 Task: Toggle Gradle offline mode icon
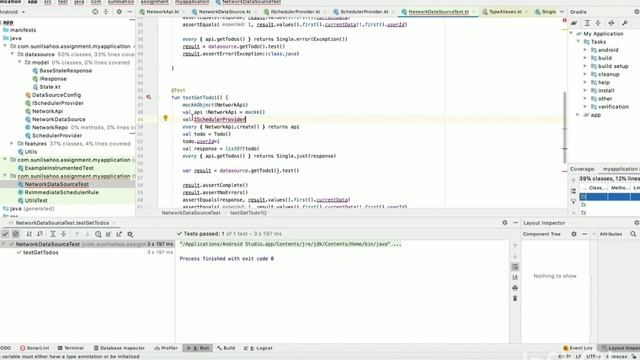[x=611, y=23]
